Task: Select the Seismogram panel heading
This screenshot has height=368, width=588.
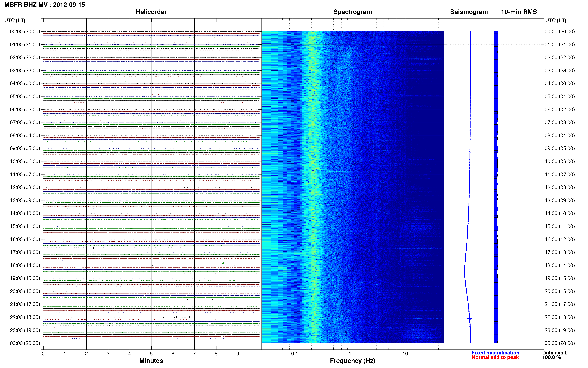Action: (x=469, y=12)
